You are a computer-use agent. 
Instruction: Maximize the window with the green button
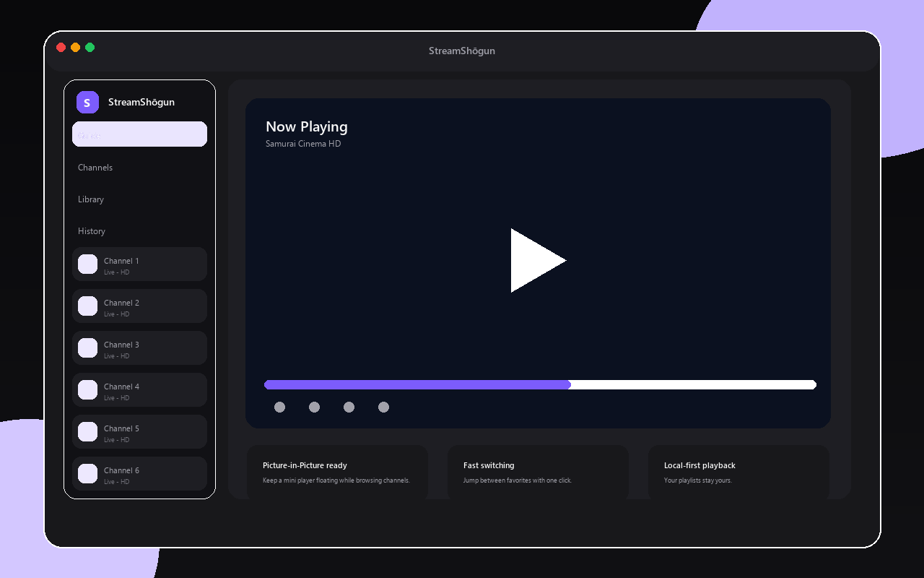90,48
